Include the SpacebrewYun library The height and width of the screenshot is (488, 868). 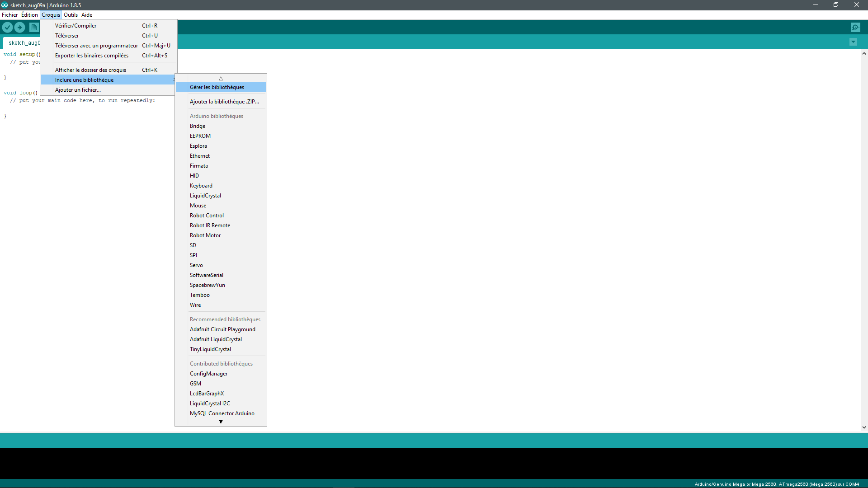point(221,285)
